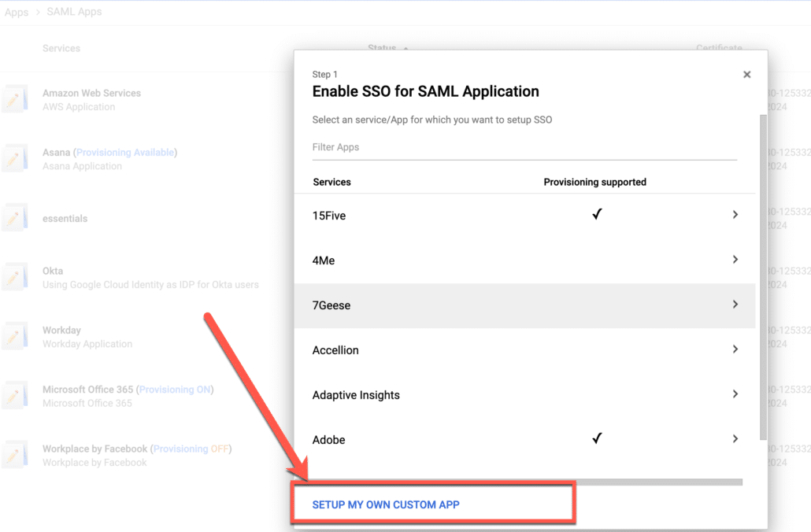
Task: Click the vertical scrollbar in the dialog
Action: pyautogui.click(x=763, y=276)
